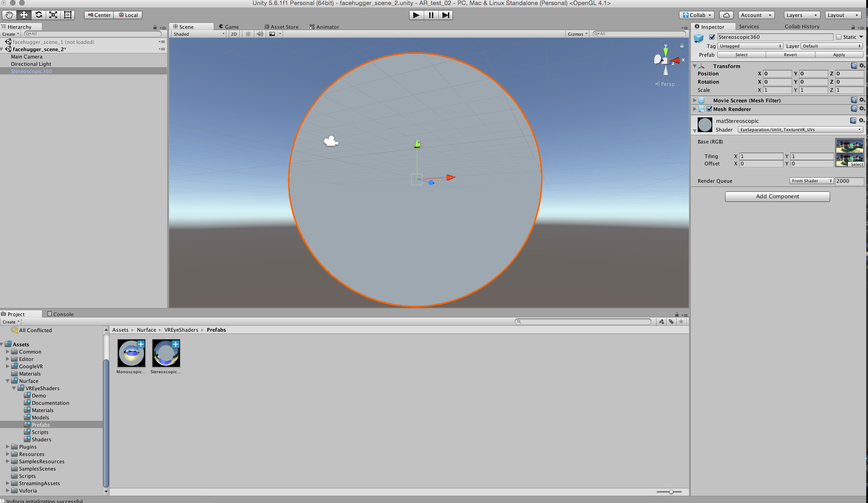The height and width of the screenshot is (503, 868).
Task: Select the Hand tool
Action: pyautogui.click(x=9, y=15)
